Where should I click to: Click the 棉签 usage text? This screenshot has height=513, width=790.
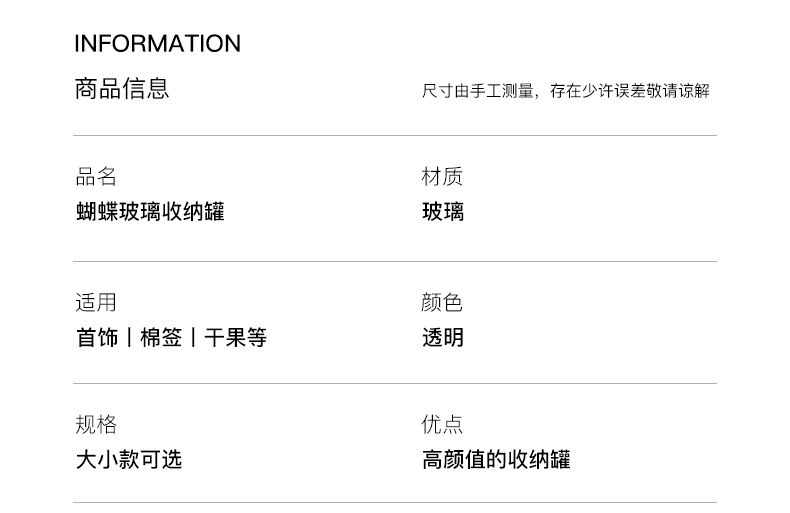click(161, 338)
